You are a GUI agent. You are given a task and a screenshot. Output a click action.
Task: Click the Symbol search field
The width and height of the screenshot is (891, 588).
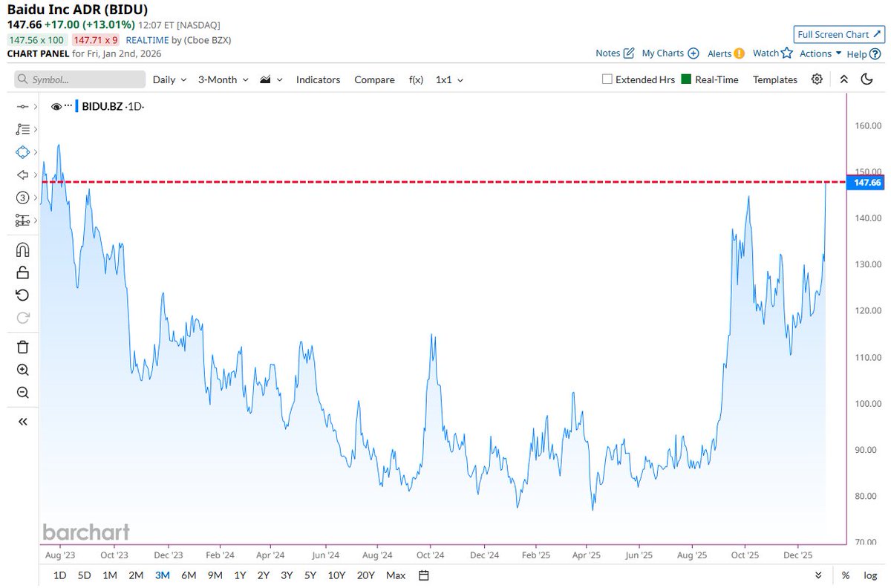(x=78, y=79)
